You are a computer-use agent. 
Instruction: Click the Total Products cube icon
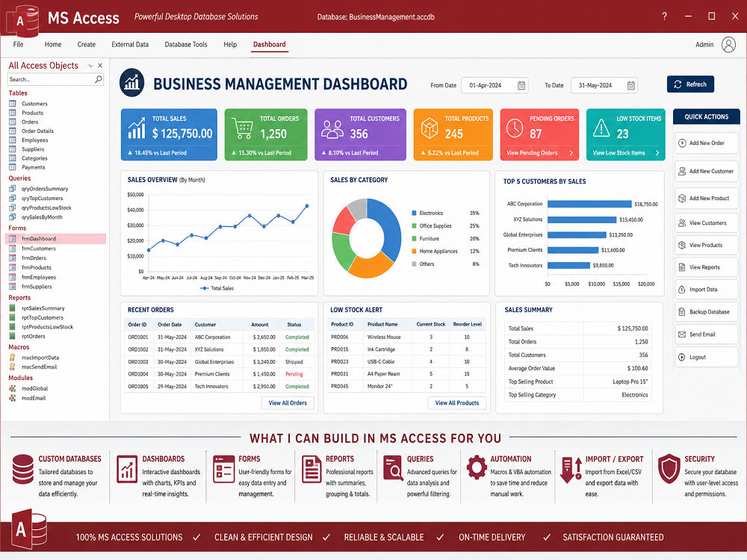click(x=430, y=128)
